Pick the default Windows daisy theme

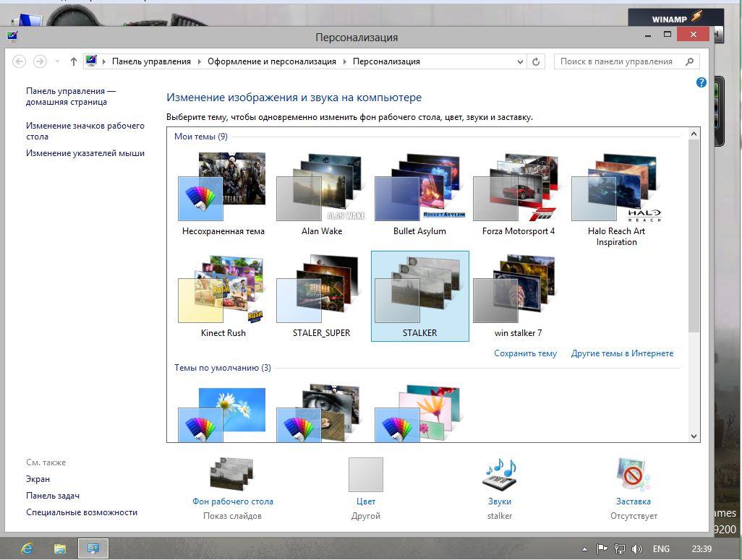coord(221,414)
